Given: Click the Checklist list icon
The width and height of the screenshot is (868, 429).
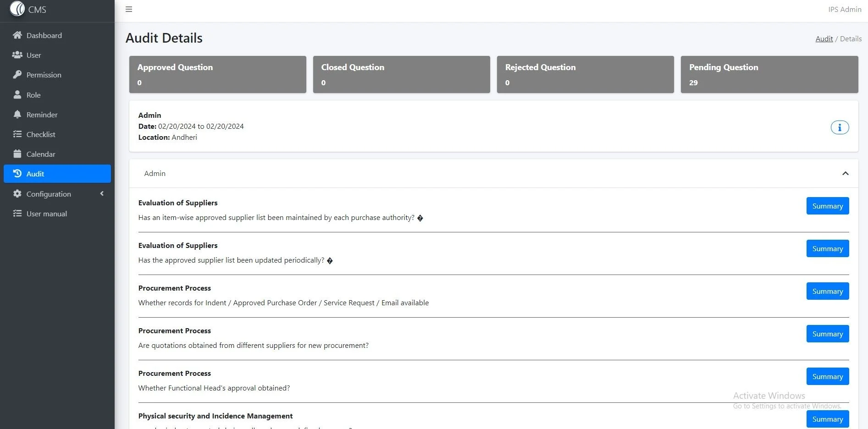Looking at the screenshot, I should coord(17,134).
